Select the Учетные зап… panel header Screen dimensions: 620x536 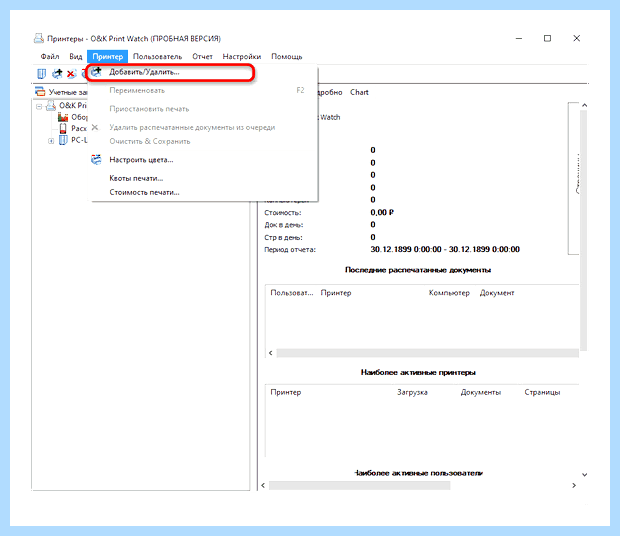click(61, 92)
